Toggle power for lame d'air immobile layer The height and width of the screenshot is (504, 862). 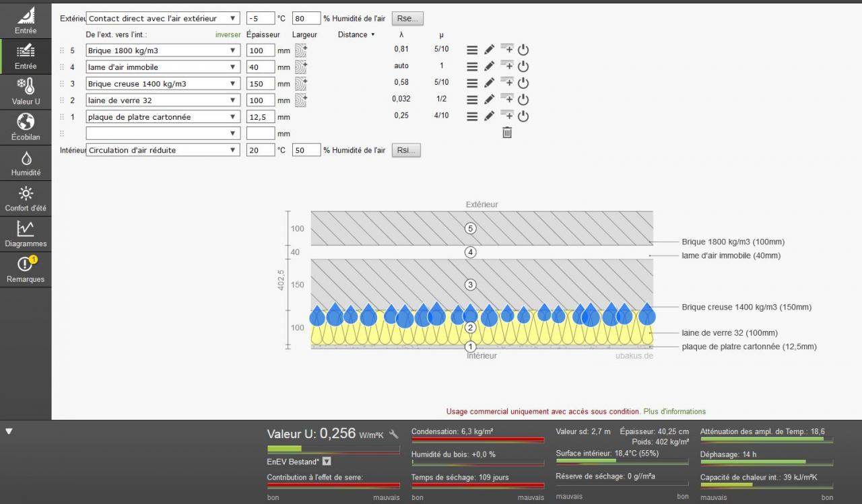[x=523, y=67]
